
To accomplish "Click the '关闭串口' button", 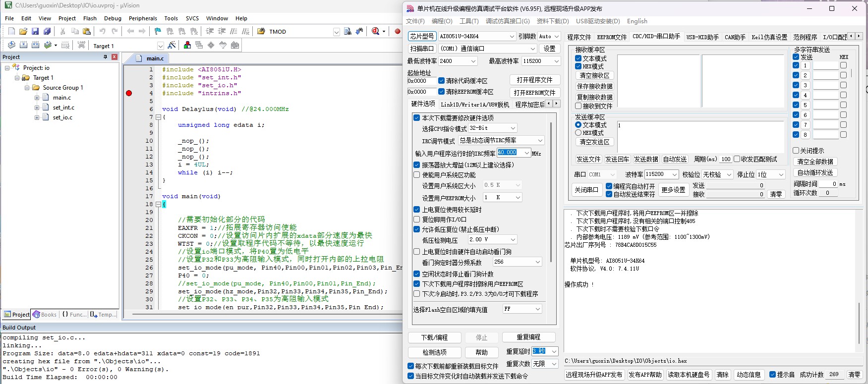I will tap(586, 190).
